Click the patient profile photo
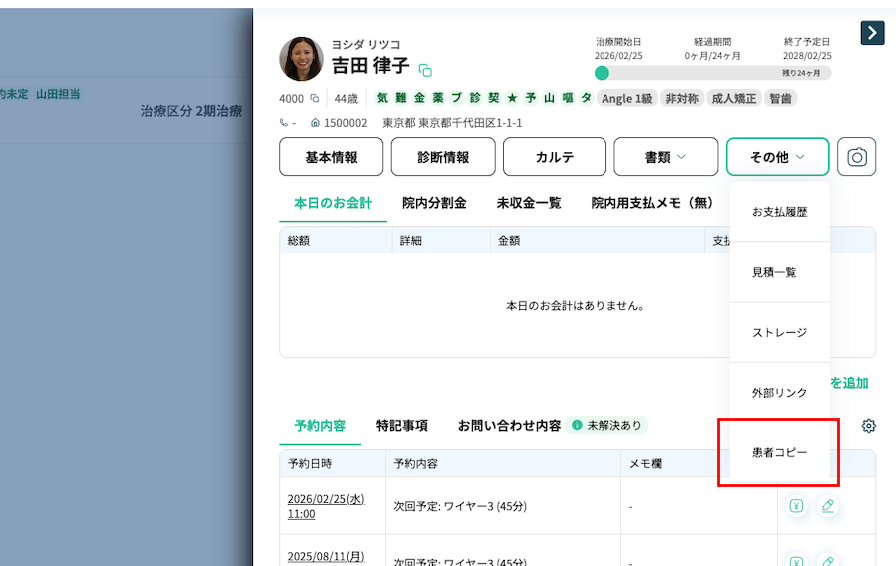Image resolution: width=896 pixels, height=566 pixels. (301, 59)
